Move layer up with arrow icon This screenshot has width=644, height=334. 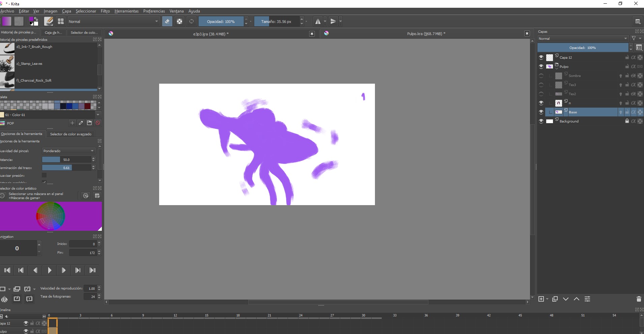[577, 299]
